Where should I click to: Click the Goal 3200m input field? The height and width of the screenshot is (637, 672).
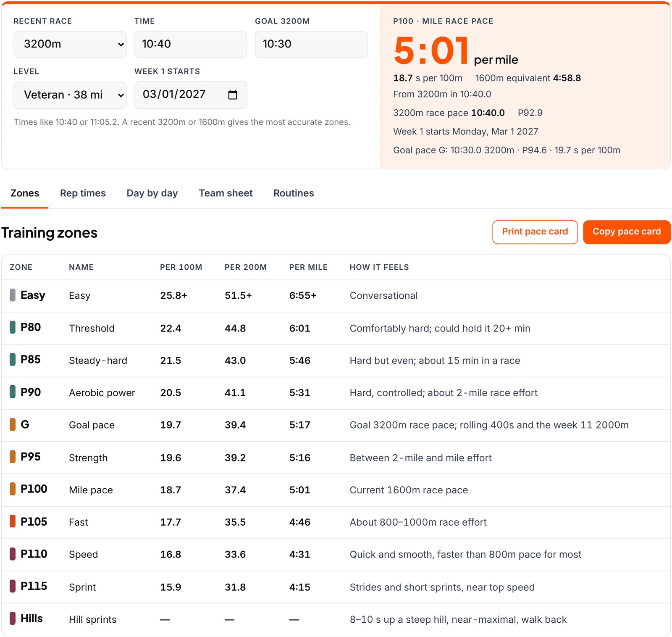coord(311,44)
